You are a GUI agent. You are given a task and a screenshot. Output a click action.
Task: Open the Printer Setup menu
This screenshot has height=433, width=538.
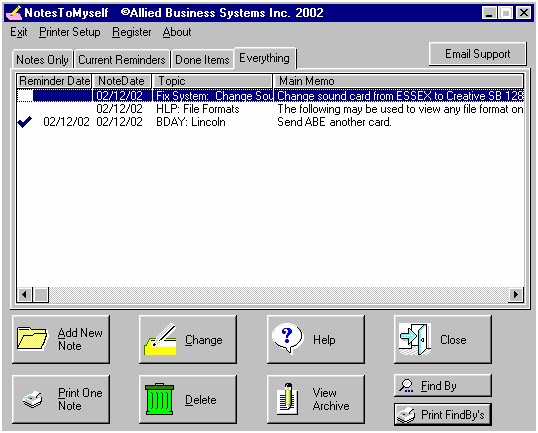[70, 32]
